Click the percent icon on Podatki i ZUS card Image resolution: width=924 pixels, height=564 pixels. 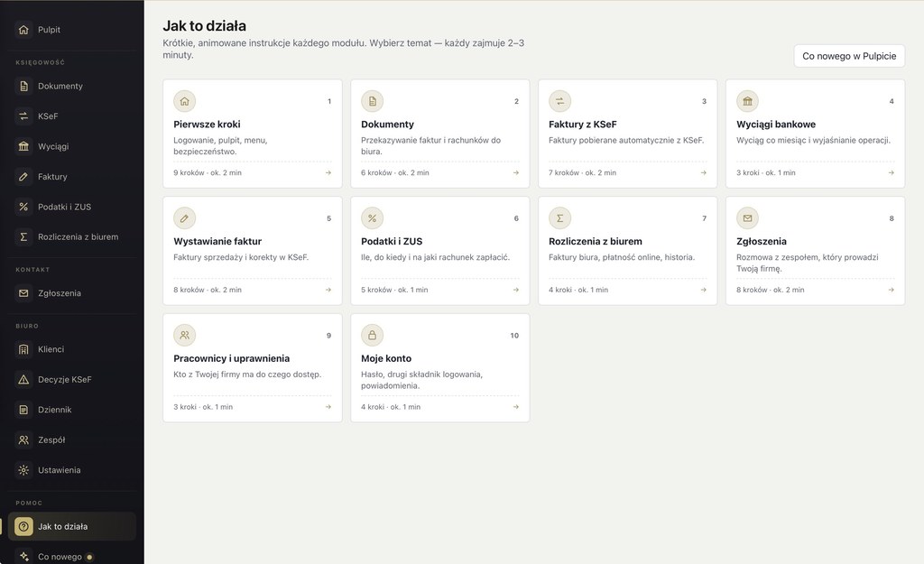click(373, 218)
